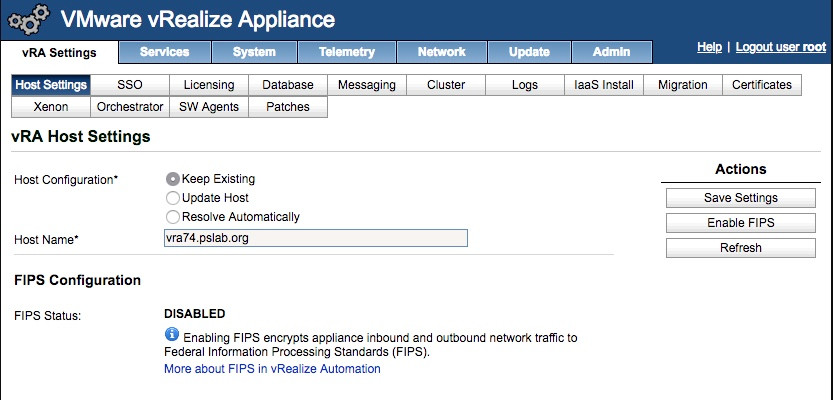
Task: Select Resolve Automatically radio button
Action: [x=173, y=217]
